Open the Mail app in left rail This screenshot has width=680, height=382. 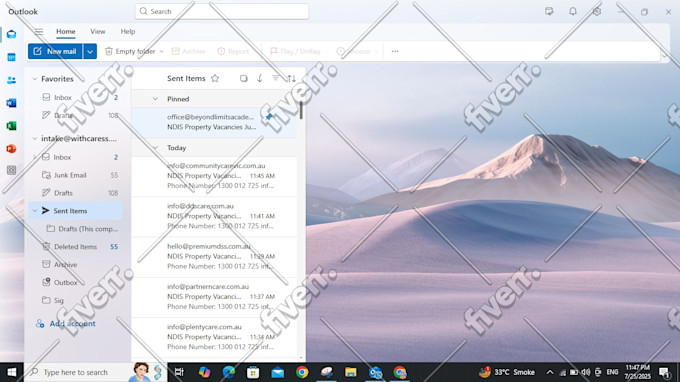11,34
